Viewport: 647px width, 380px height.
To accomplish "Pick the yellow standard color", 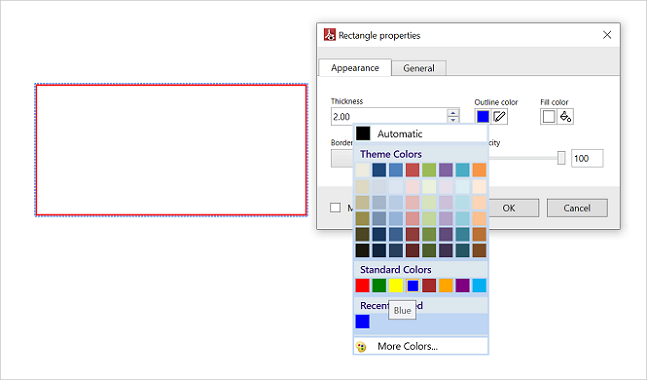I will pyautogui.click(x=396, y=286).
